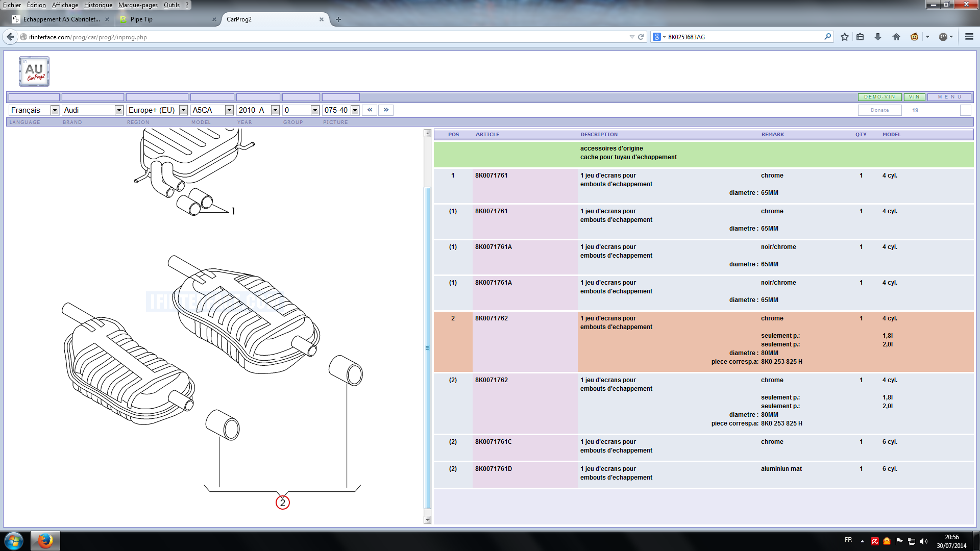Click the browser back arrow button
Image resolution: width=980 pixels, height=551 pixels.
tap(10, 37)
